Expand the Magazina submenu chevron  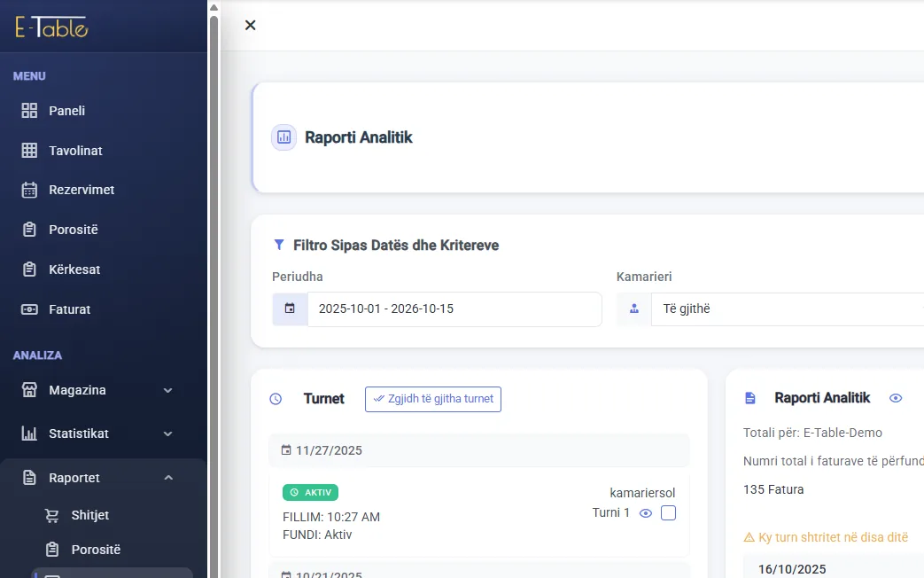pos(168,390)
